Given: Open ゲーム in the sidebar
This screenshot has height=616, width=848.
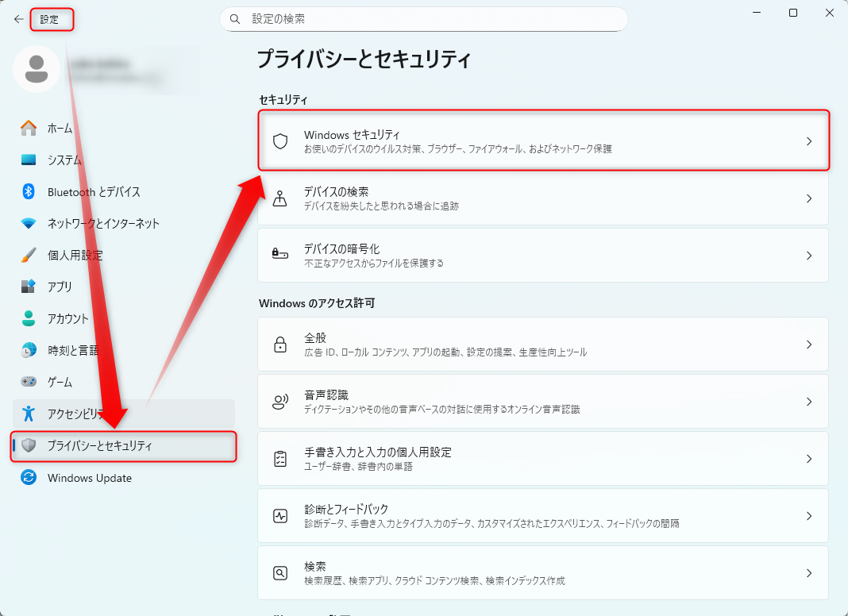Looking at the screenshot, I should pyautogui.click(x=123, y=382).
